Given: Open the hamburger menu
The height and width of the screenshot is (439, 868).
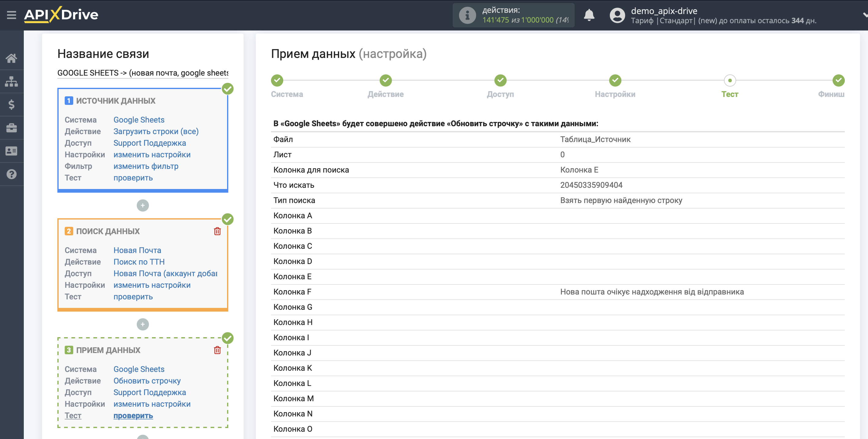Looking at the screenshot, I should pos(12,15).
